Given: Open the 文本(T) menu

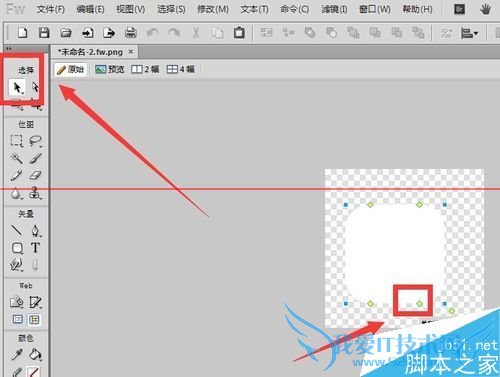Looking at the screenshot, I should click(254, 9).
